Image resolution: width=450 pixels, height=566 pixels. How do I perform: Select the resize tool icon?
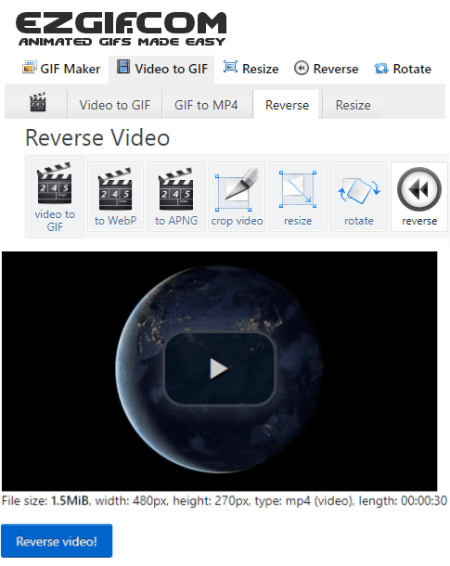click(x=298, y=197)
